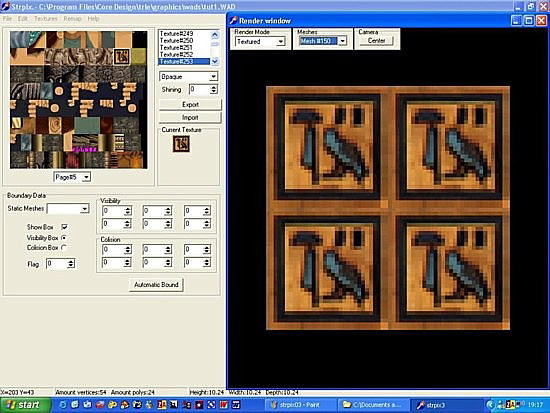Click the Depth:10.24 status text

pos(282,392)
